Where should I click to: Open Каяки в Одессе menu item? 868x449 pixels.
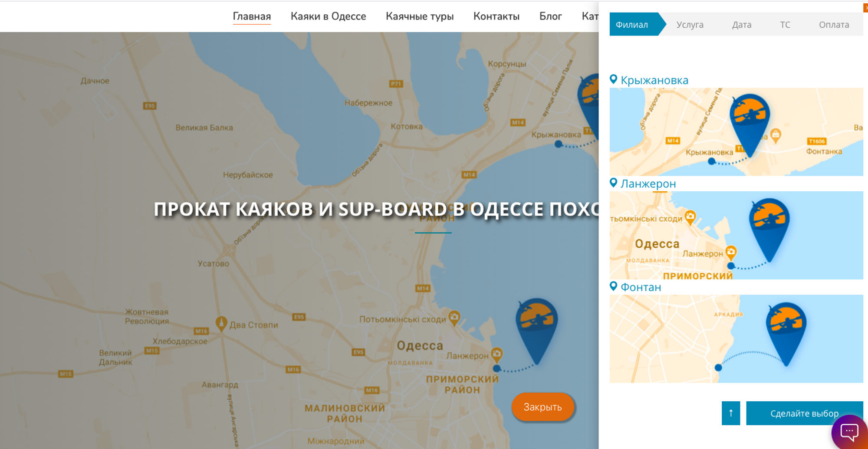328,16
